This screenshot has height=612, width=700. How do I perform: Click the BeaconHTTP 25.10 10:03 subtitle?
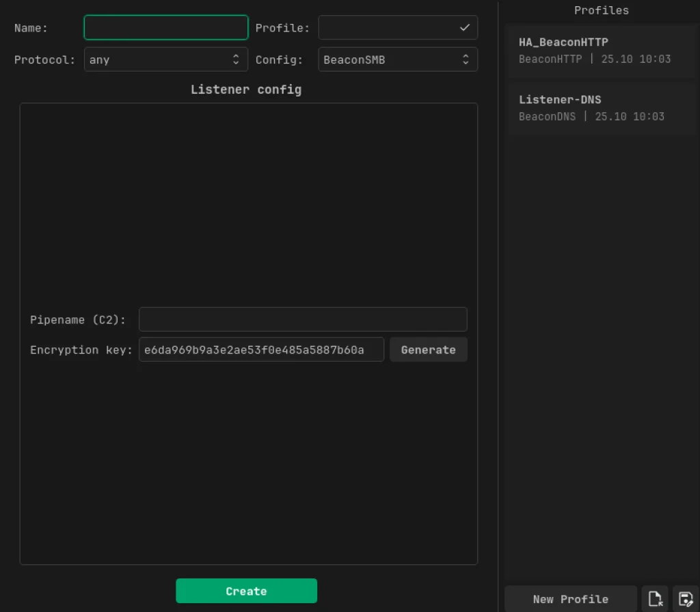coord(594,59)
